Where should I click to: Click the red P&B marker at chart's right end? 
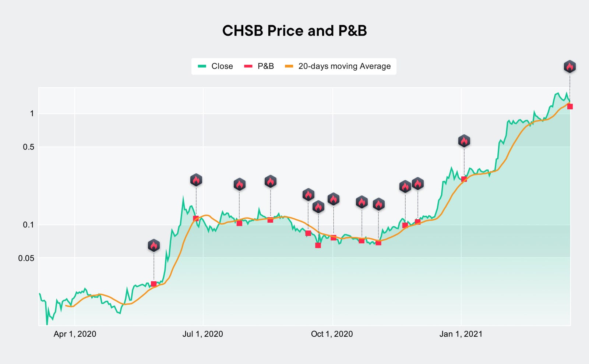coord(570,107)
